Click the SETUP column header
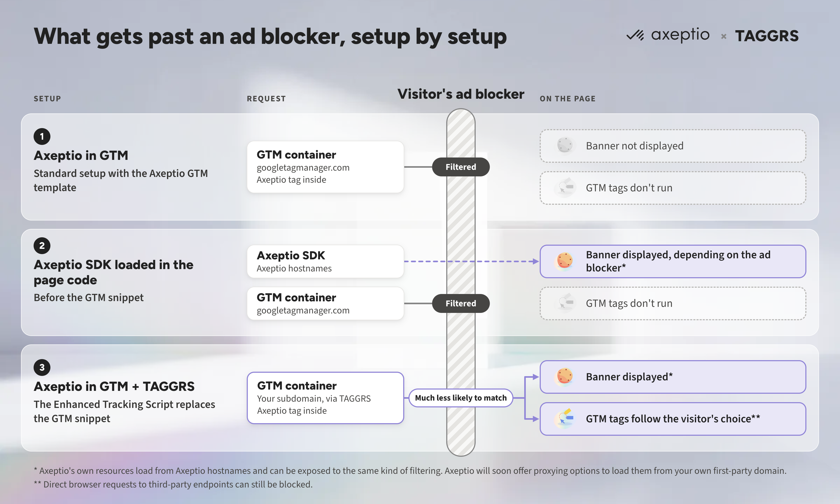840x504 pixels. tap(47, 98)
